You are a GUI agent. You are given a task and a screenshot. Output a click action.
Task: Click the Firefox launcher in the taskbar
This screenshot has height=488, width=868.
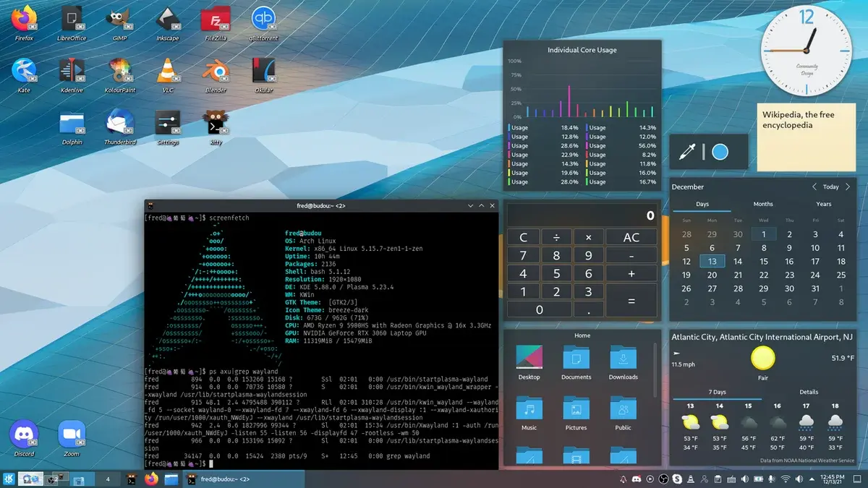coord(150,479)
